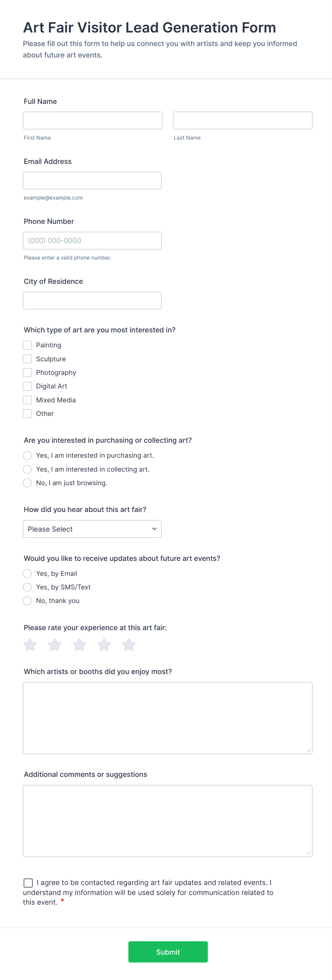Open the 'Please Select' dropdown
The height and width of the screenshot is (980, 332).
(92, 529)
